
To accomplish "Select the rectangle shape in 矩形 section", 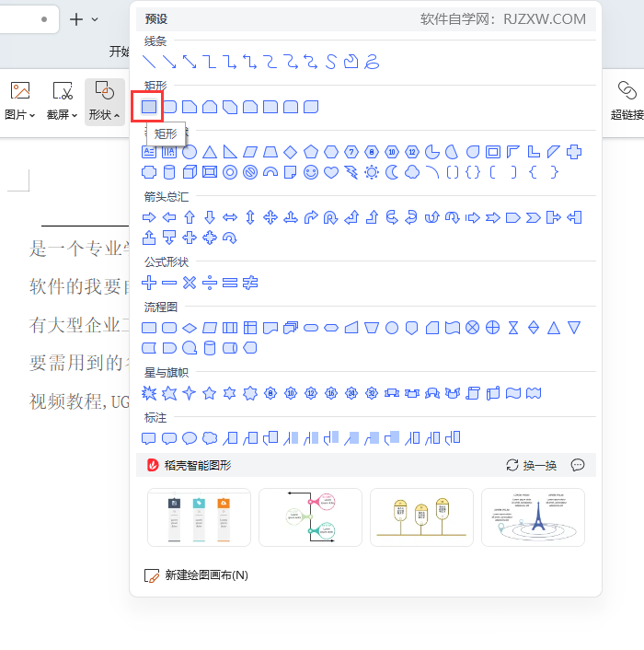I will point(149,107).
